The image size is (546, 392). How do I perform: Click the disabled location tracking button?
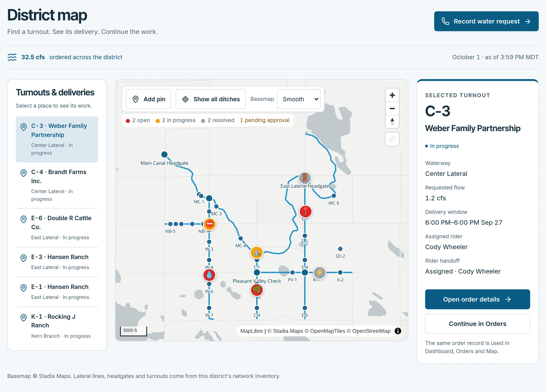coord(392,139)
